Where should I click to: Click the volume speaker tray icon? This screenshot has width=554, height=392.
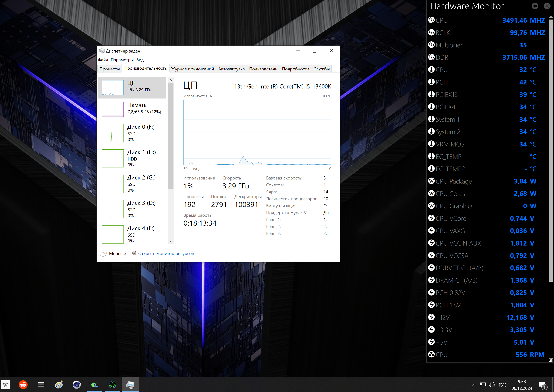(x=491, y=385)
